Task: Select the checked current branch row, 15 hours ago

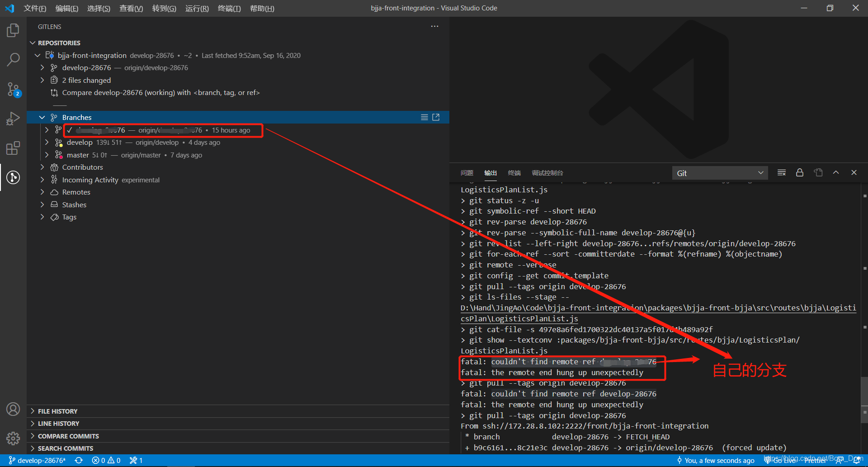Action: [238, 130]
